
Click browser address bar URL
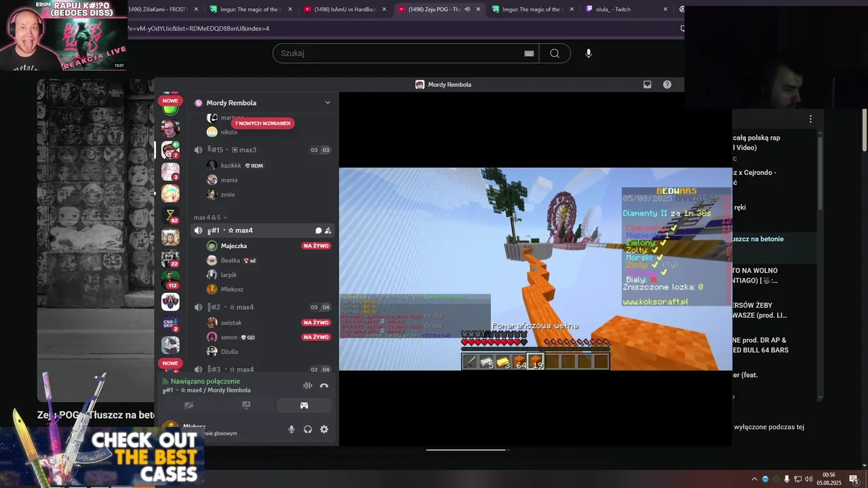coord(199,28)
